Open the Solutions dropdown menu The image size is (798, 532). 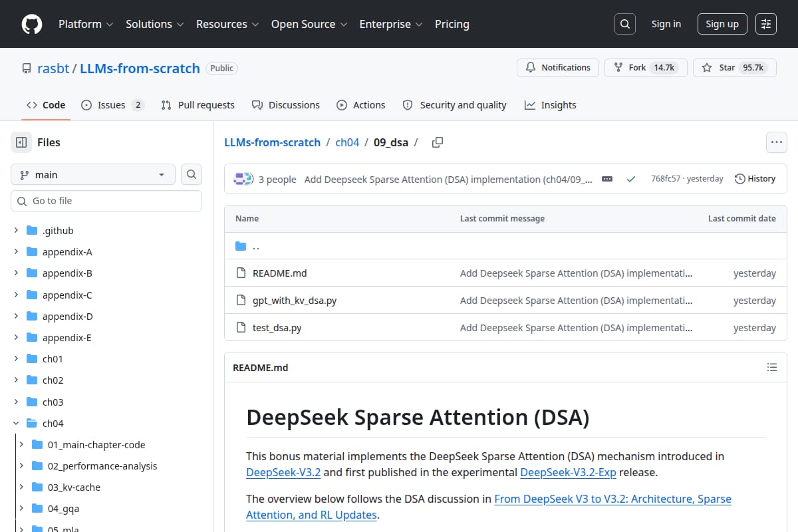point(155,24)
